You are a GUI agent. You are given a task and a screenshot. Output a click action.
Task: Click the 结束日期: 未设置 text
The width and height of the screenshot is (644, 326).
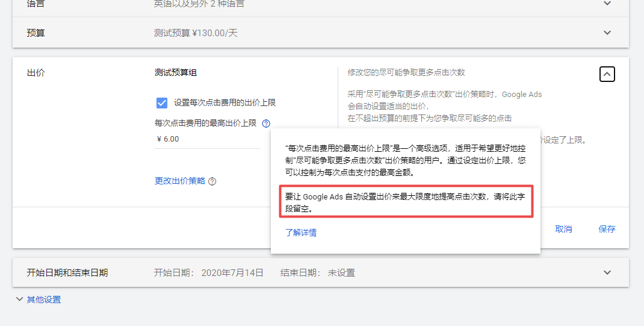pos(318,272)
